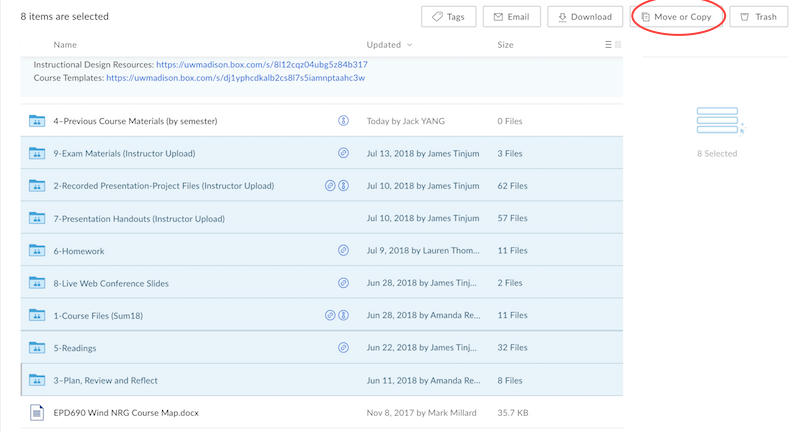This screenshot has width=800, height=432.
Task: Open file EPD690 Wind NRG Course Map.docx
Action: pos(126,413)
